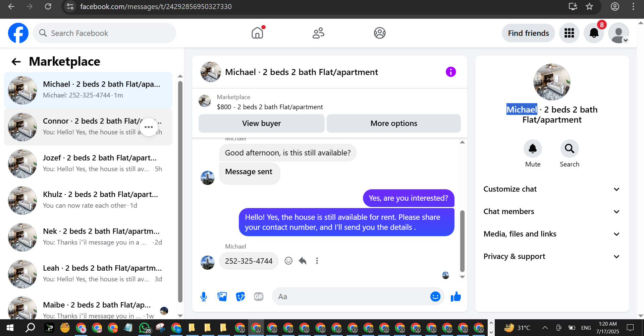Viewport: 644px width, 336px height.
Task: Open Nek conversation in list
Action: (88, 237)
